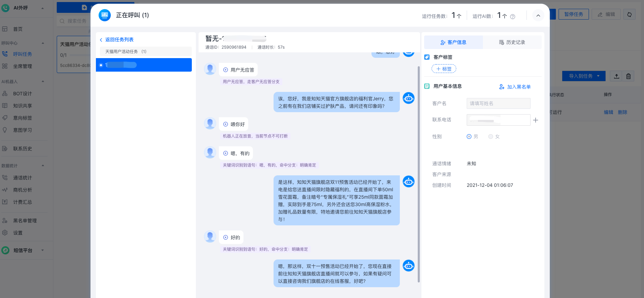This screenshot has height=298, width=644.
Task: Click 首页 icon in sidebar
Action: click(5, 29)
